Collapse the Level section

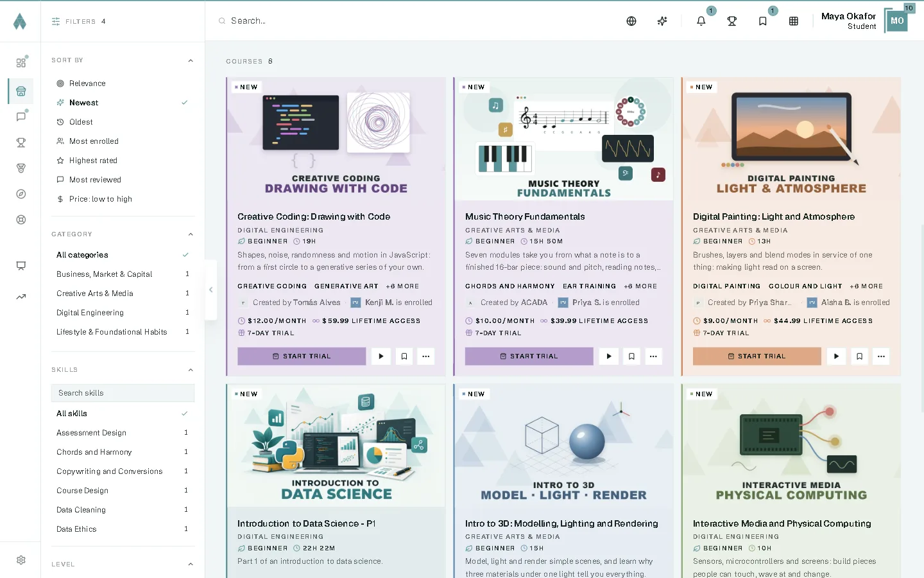[x=191, y=565]
